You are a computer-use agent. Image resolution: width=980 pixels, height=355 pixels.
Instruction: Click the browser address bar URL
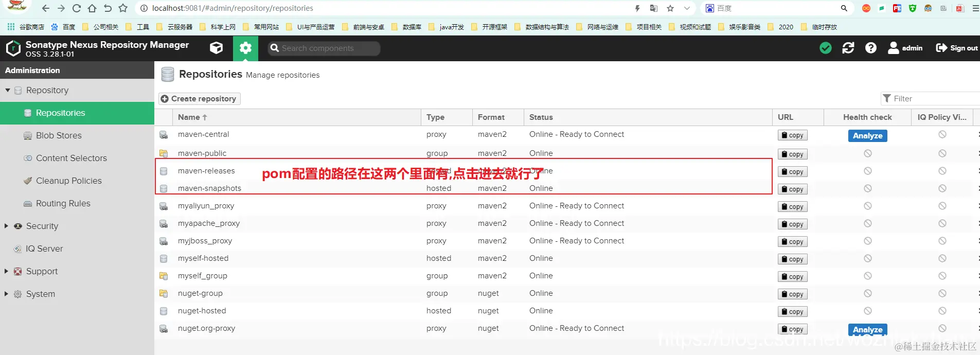coord(233,8)
